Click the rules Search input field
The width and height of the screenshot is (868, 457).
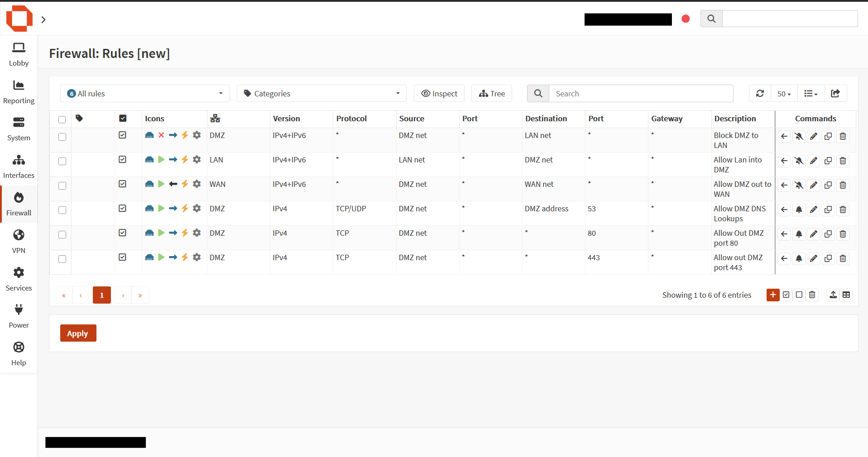tap(641, 94)
